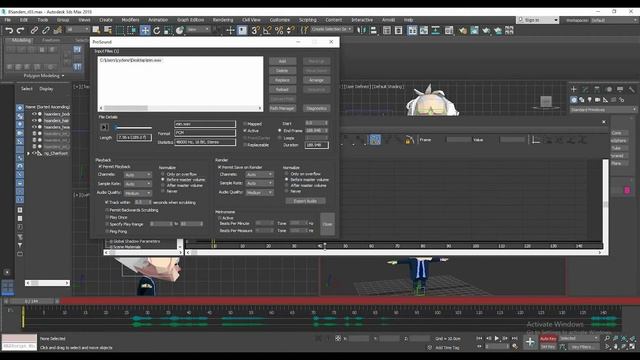Select Playback Normalize Only on overflow
Viewport: 640px width, 360px height.
click(x=163, y=174)
